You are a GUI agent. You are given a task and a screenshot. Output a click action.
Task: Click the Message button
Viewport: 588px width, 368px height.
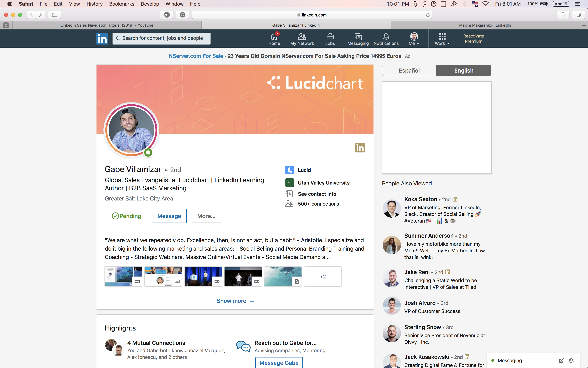click(169, 216)
